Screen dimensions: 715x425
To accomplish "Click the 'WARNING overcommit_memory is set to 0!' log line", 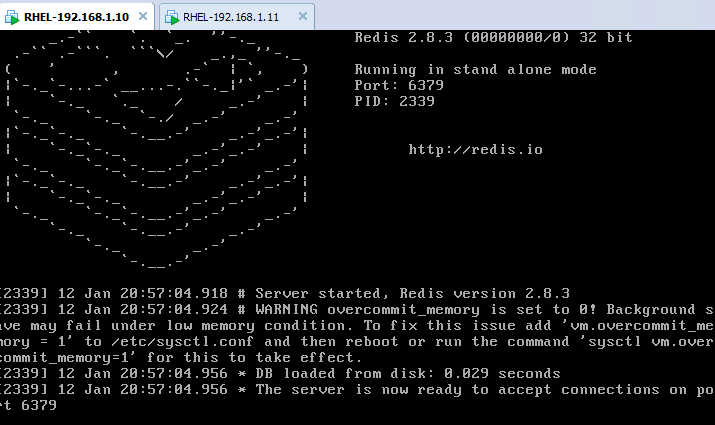I will (x=358, y=310).
